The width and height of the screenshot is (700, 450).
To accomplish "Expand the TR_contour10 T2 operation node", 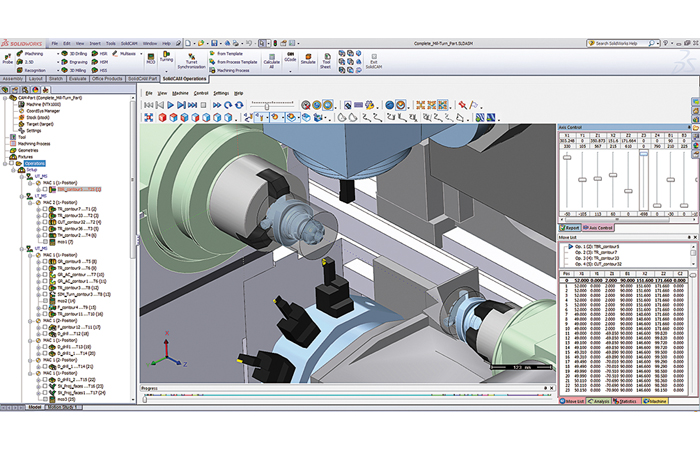I will pyautogui.click(x=38, y=216).
